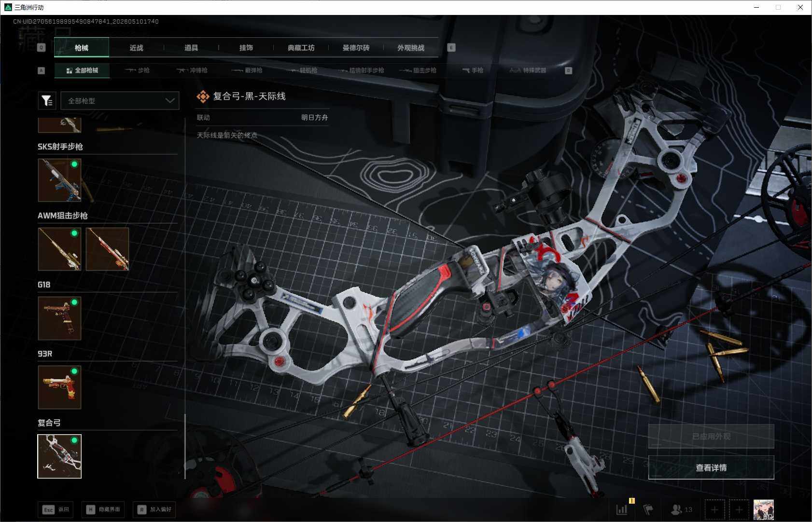Click the A key previous-category icon
The image size is (812, 522).
42,70
